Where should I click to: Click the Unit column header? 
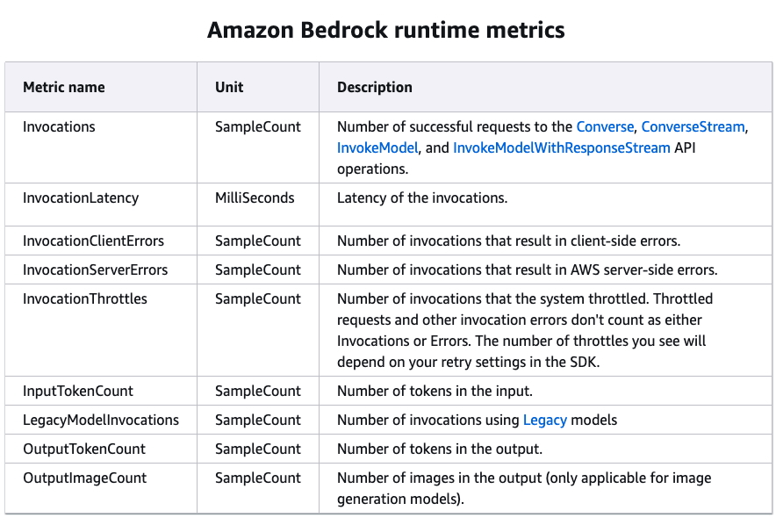[x=229, y=88]
